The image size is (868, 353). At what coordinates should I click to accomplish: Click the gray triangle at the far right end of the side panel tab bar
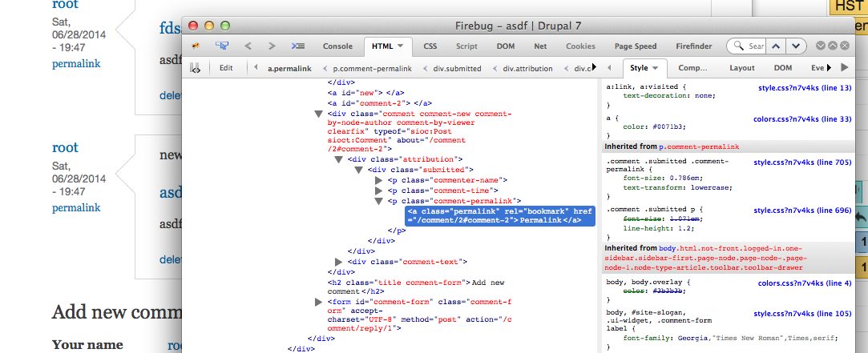tap(844, 67)
